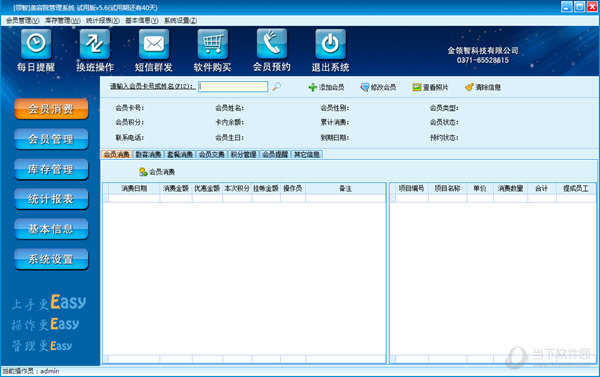Click the 会员卡号 label text
Screen dimensions: 600x377
[x=130, y=108]
